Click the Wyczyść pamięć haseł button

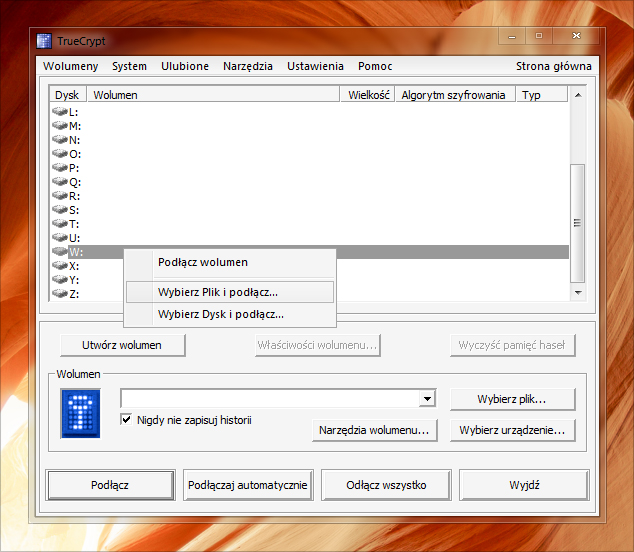click(512, 345)
